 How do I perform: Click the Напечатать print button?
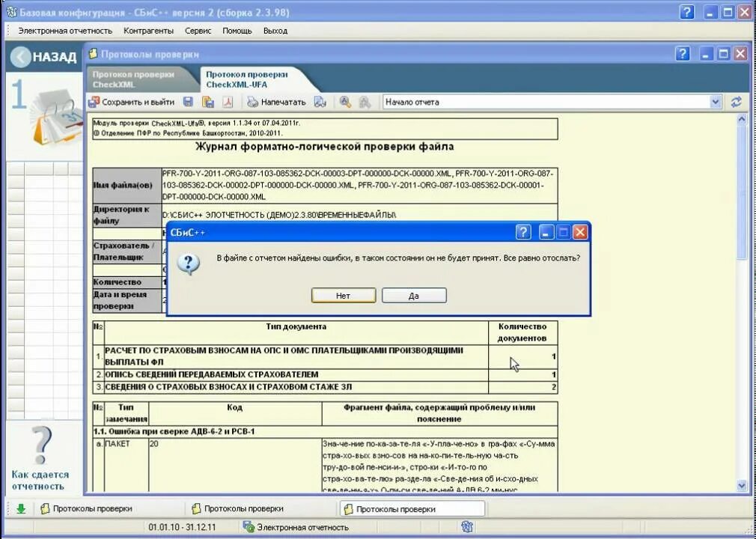[277, 103]
